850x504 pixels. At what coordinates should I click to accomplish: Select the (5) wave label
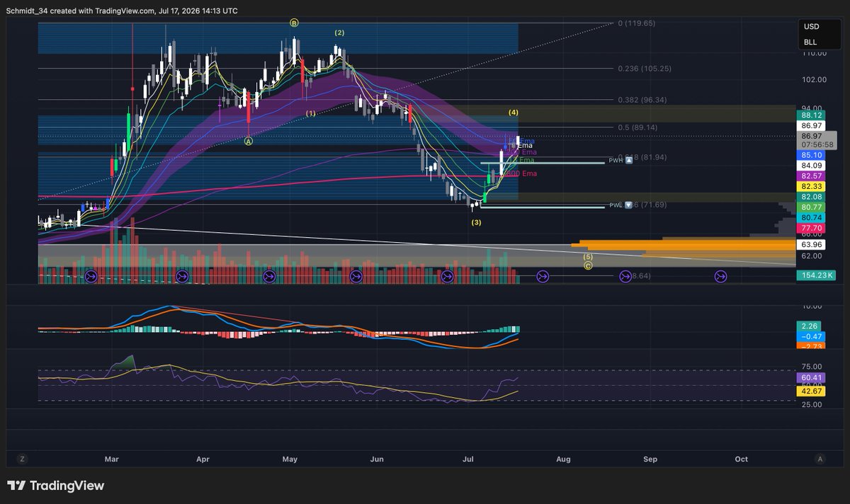coord(588,256)
